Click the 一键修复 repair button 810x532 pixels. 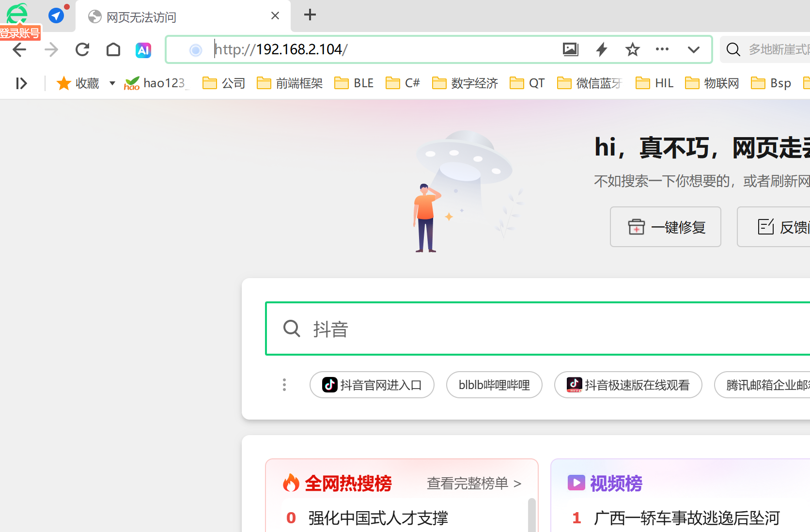666,227
